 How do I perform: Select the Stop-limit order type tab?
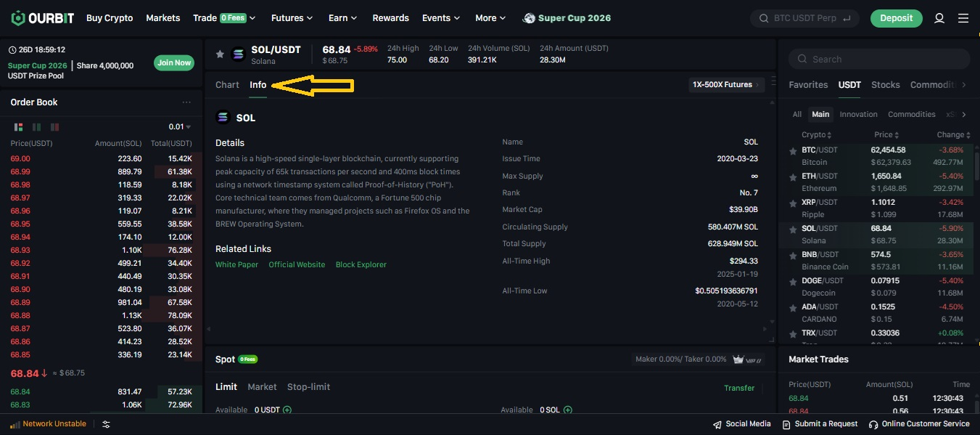pyautogui.click(x=308, y=387)
